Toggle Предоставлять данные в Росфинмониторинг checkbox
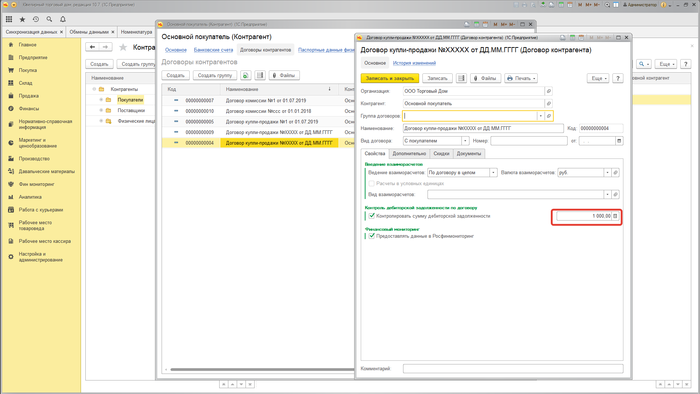700x394 pixels. pos(371,236)
